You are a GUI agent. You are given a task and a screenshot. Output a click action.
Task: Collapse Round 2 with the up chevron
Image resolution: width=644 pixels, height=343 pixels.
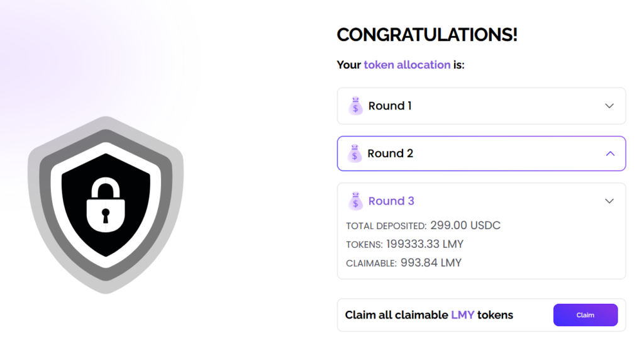pyautogui.click(x=609, y=154)
